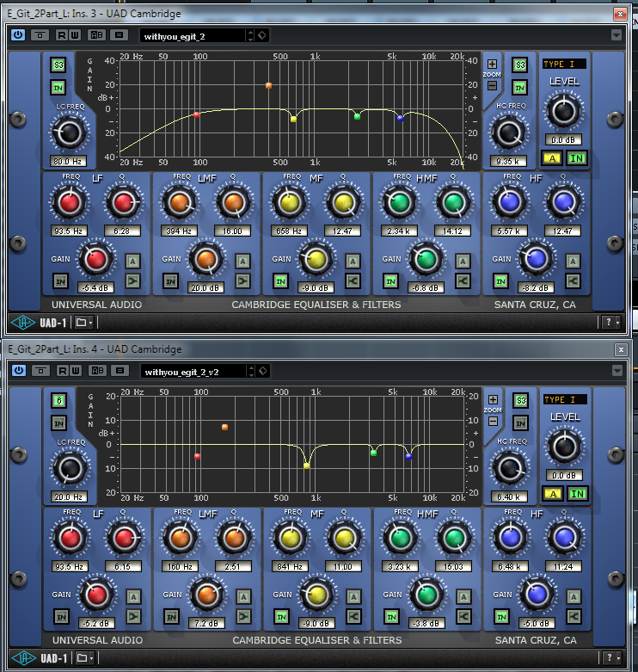Click low cut S3 slope button in upper EQ
The width and height of the screenshot is (638, 672).
tap(58, 65)
